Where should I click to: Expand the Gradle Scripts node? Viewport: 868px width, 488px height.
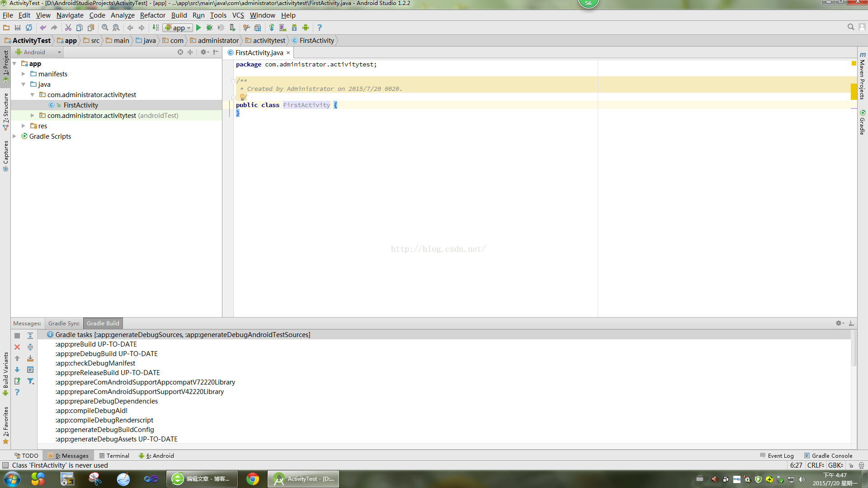15,136
